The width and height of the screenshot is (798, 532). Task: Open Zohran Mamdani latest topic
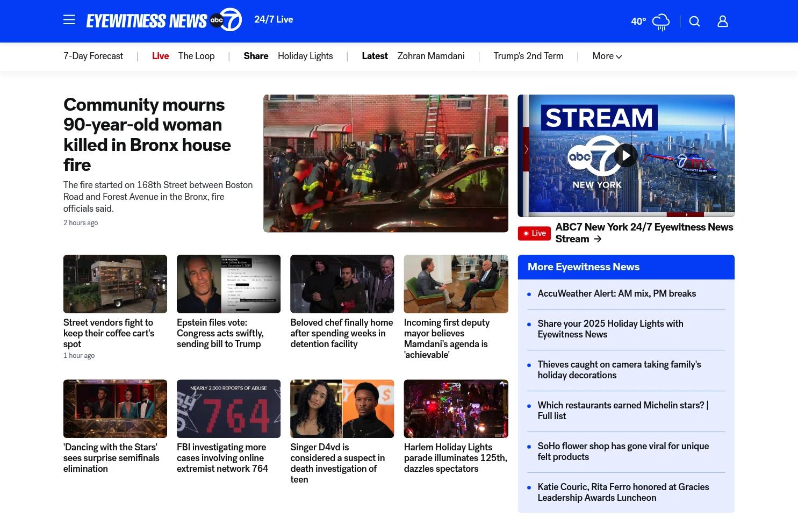[431, 56]
